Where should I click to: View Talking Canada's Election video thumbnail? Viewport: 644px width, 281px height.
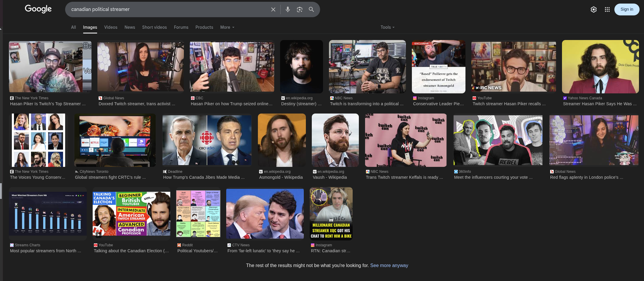[131, 214]
